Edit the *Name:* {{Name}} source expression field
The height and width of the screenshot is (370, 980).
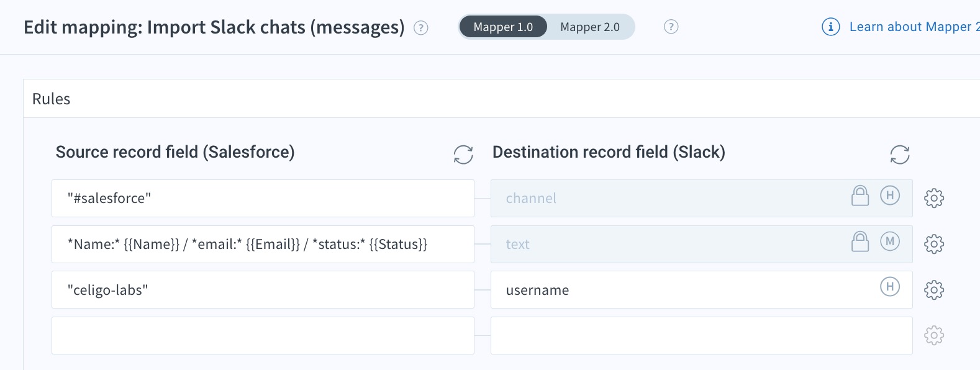[x=263, y=244]
